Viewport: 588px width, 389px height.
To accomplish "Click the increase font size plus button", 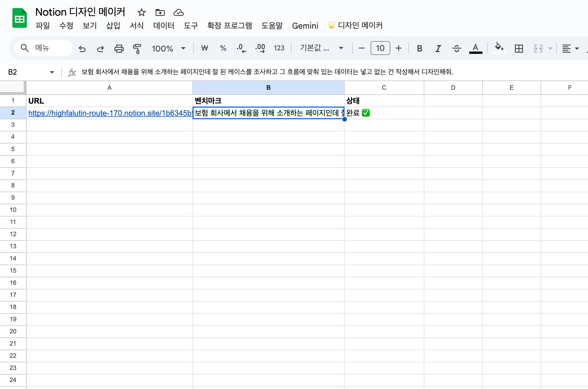I will coord(399,48).
